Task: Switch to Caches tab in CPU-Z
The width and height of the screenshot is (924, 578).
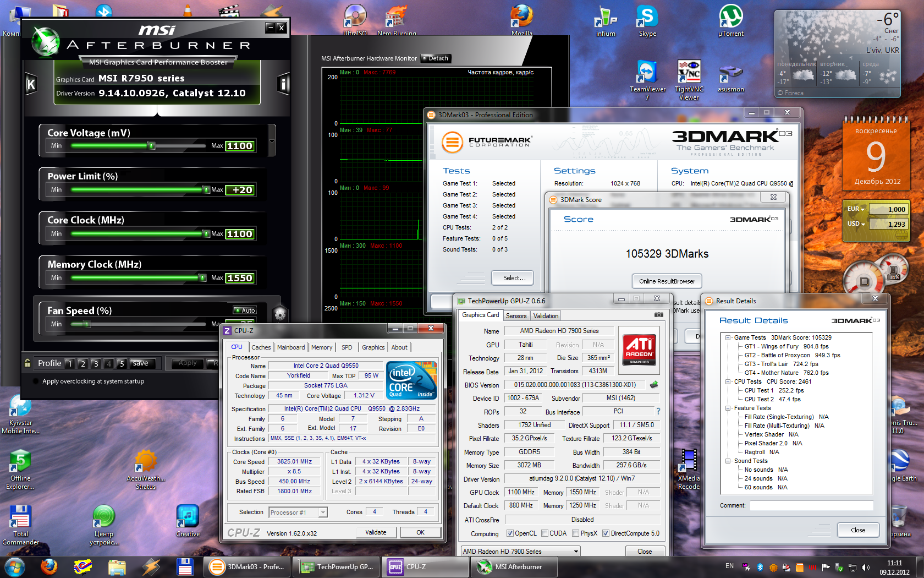Action: pos(261,347)
